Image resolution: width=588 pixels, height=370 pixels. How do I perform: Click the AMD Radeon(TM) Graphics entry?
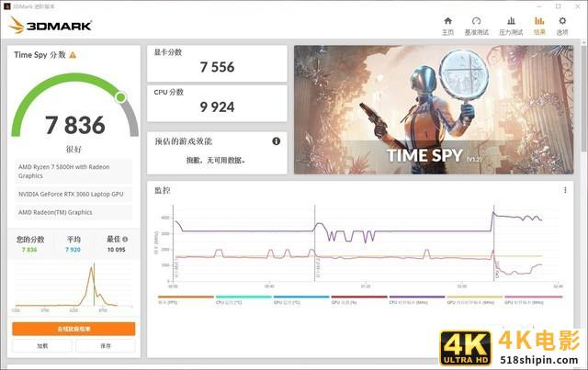73,212
